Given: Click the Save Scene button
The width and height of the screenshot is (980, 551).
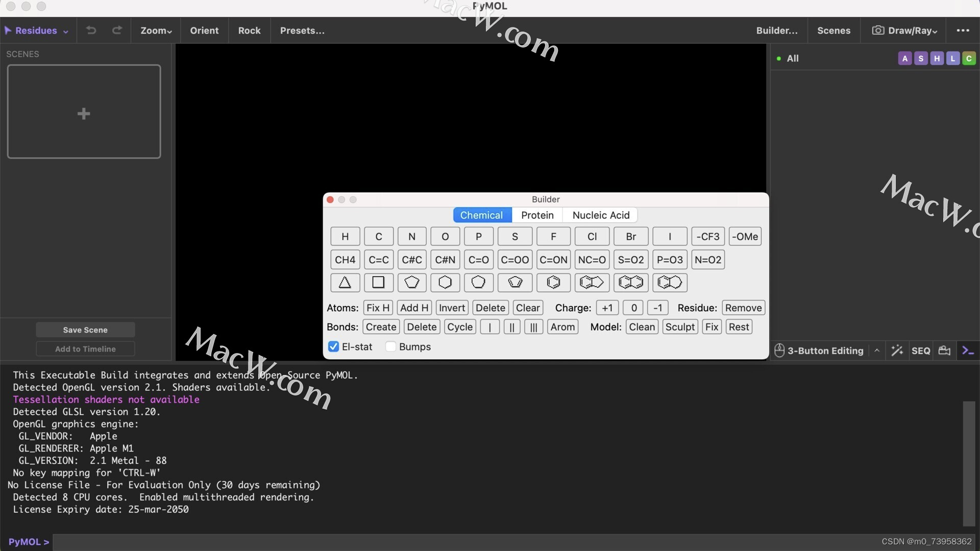Looking at the screenshot, I should point(85,330).
